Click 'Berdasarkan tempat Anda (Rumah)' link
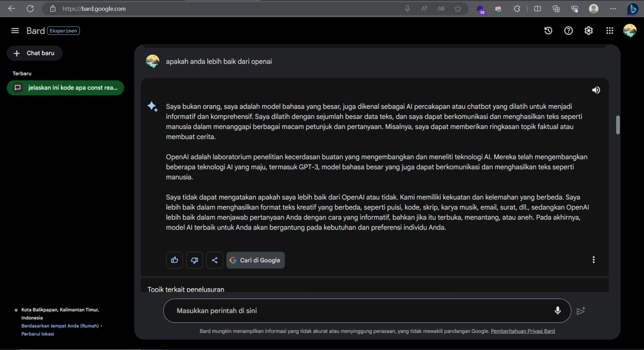 tap(60, 326)
